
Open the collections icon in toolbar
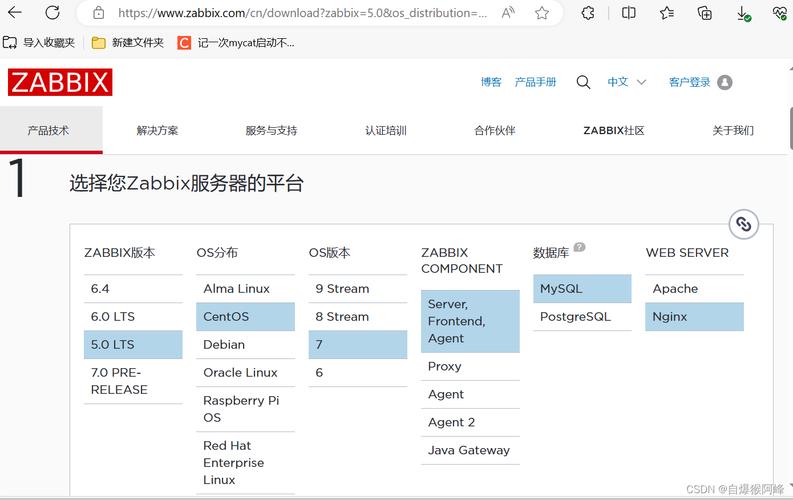click(704, 13)
